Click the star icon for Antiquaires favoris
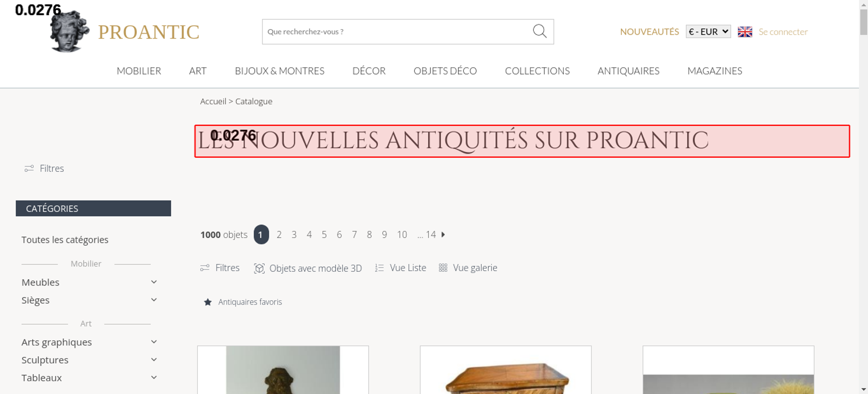The width and height of the screenshot is (868, 394). pos(208,302)
